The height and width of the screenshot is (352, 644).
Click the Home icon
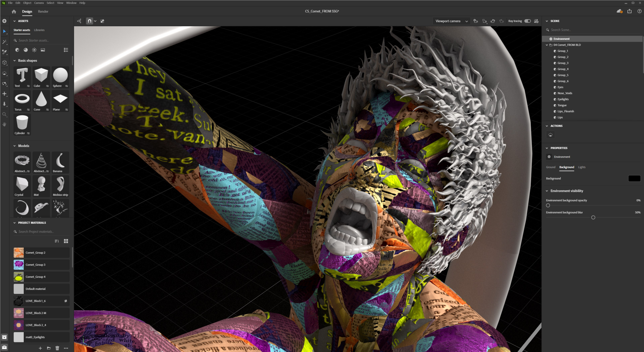14,12
